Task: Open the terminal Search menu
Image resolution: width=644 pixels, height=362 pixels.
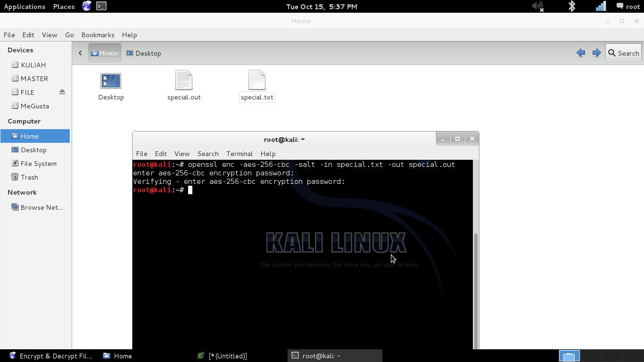Action: 208,154
